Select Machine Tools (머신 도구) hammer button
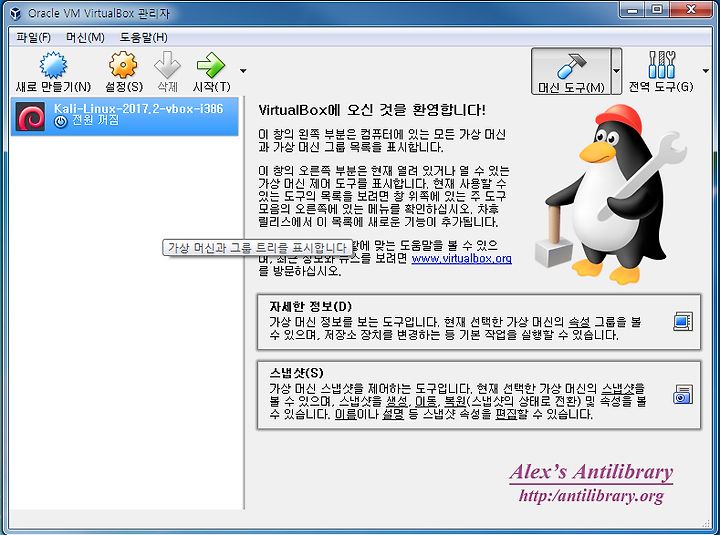Image resolution: width=720 pixels, height=535 pixels. pyautogui.click(x=571, y=71)
